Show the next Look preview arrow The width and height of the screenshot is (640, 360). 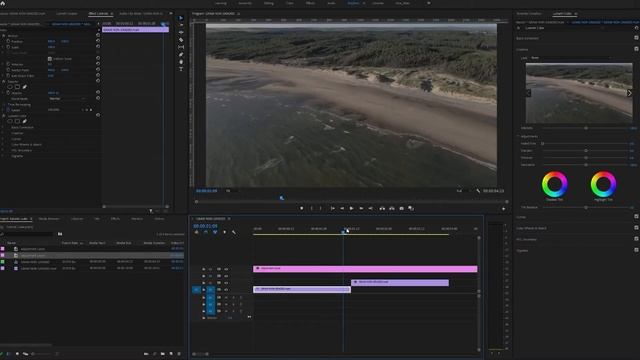point(629,93)
